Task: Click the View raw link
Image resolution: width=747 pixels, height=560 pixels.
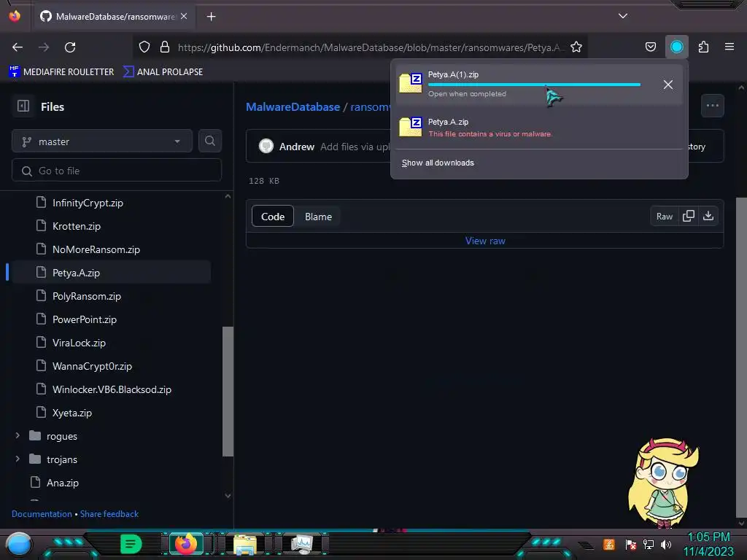Action: point(485,241)
